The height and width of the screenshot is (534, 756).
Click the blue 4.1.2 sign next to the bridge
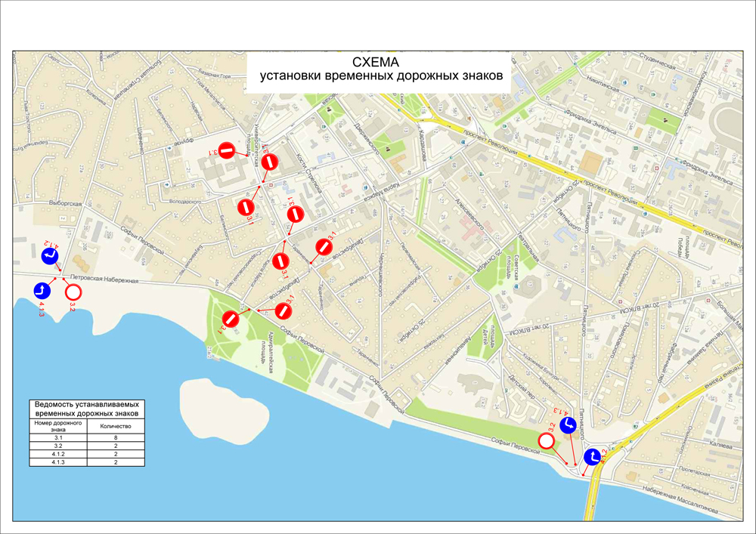pos(591,456)
